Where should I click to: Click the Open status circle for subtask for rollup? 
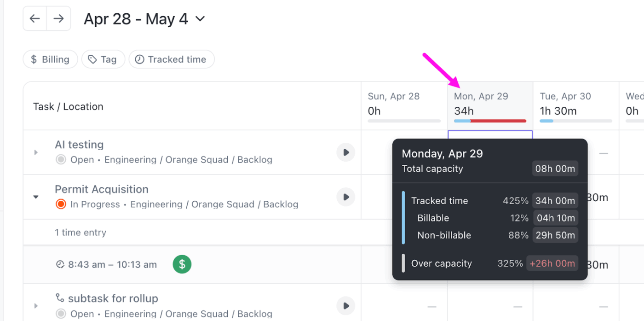pos(60,314)
